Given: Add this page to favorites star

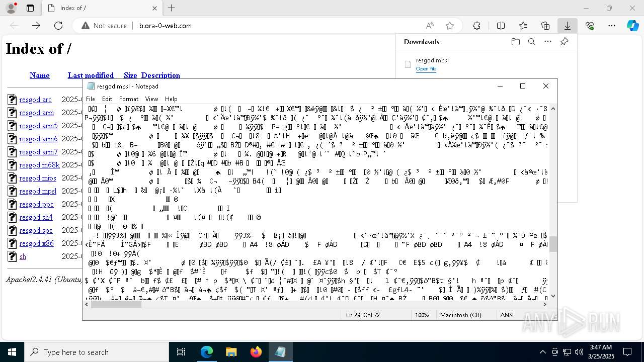Looking at the screenshot, I should 450,26.
